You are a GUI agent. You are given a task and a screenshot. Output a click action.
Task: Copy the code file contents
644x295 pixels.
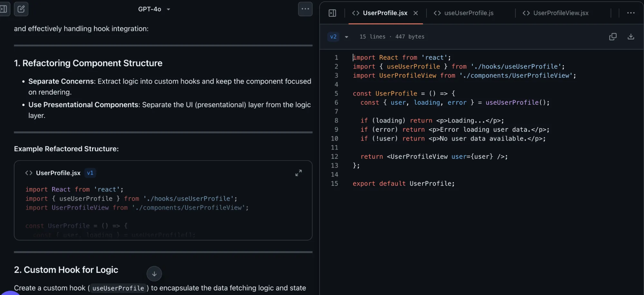[x=613, y=37]
